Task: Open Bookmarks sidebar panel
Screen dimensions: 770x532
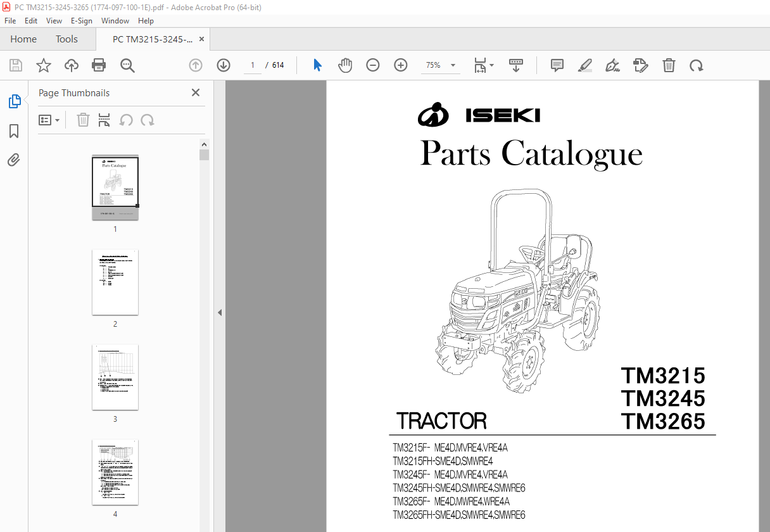Action: (x=14, y=131)
